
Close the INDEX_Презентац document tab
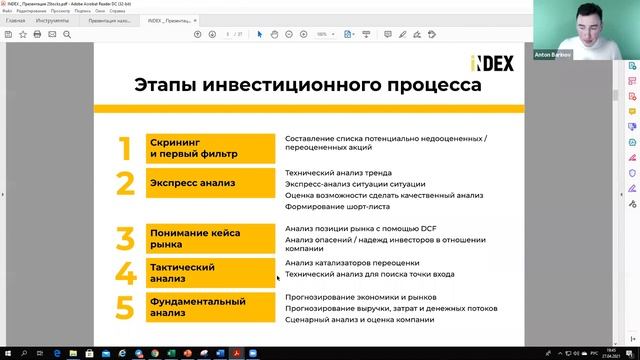195,20
